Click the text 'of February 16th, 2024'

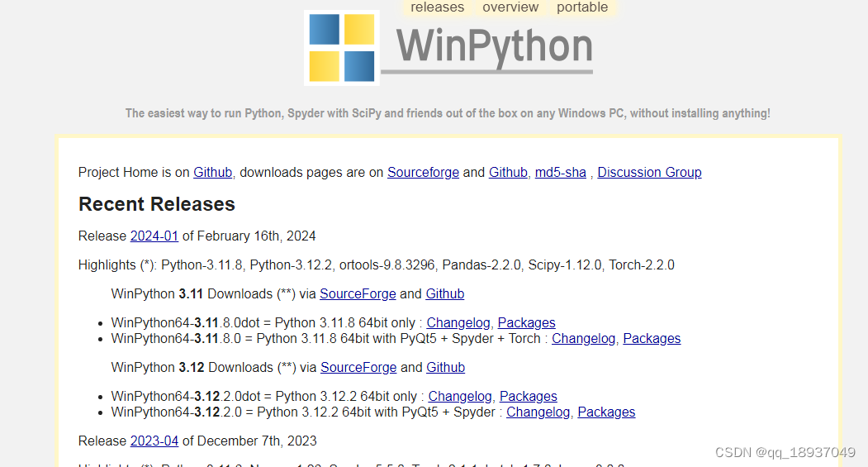[249, 236]
